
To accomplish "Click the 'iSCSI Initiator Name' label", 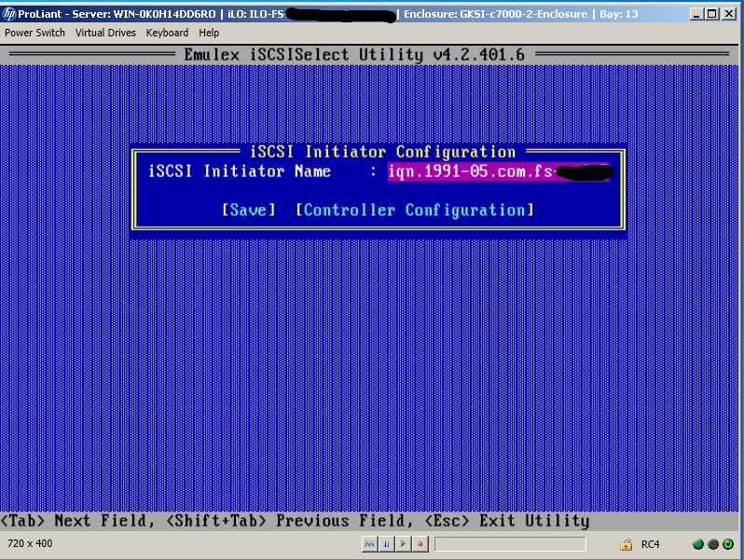I will (x=239, y=171).
